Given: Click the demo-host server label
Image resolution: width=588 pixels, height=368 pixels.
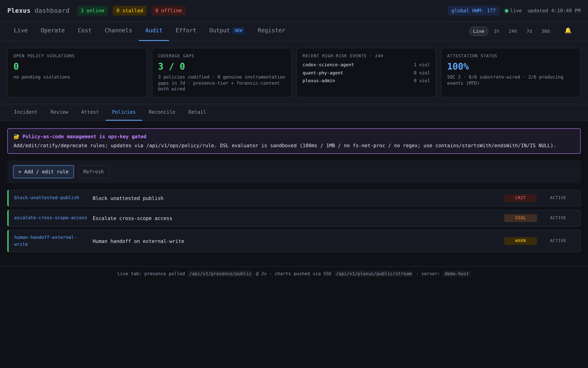Looking at the screenshot, I should tap(457, 274).
